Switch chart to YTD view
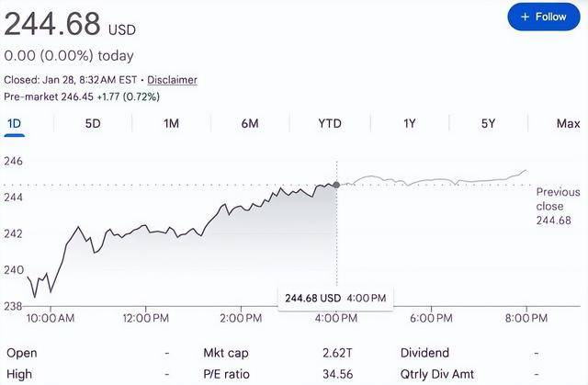 [330, 123]
